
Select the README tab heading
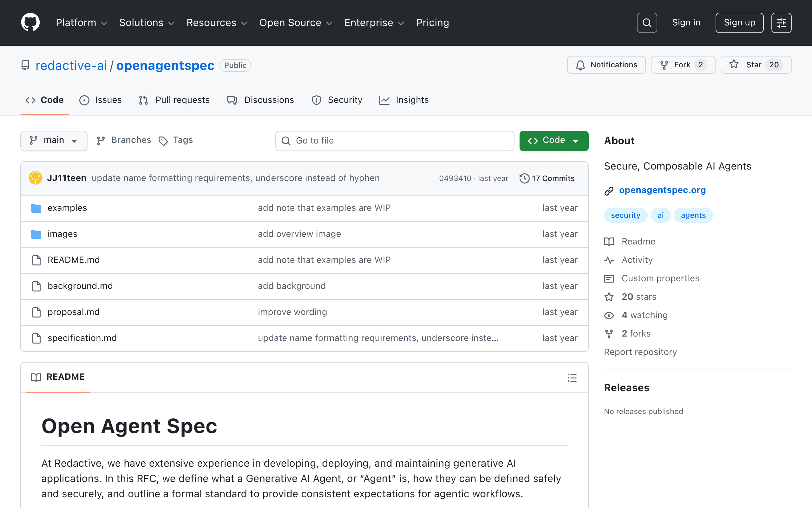(58, 377)
